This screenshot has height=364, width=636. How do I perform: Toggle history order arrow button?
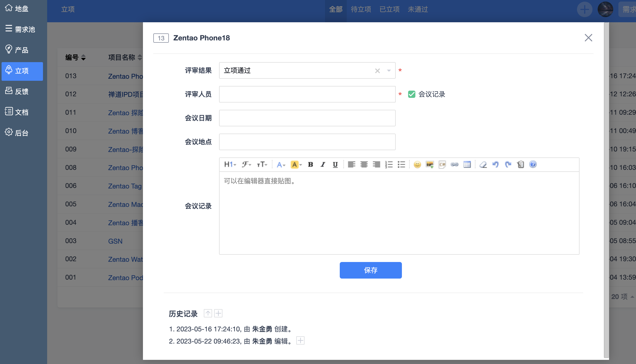pos(208,313)
